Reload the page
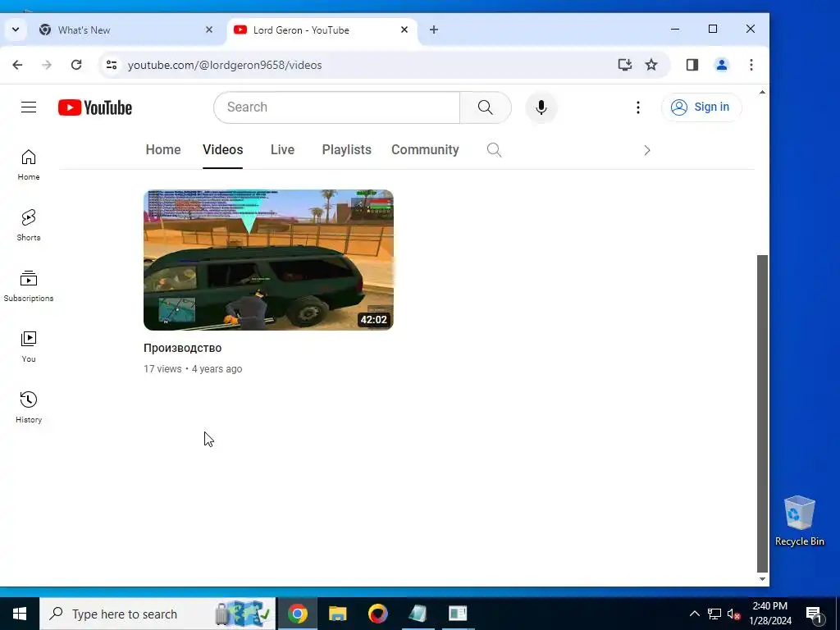This screenshot has height=630, width=840. 76,65
